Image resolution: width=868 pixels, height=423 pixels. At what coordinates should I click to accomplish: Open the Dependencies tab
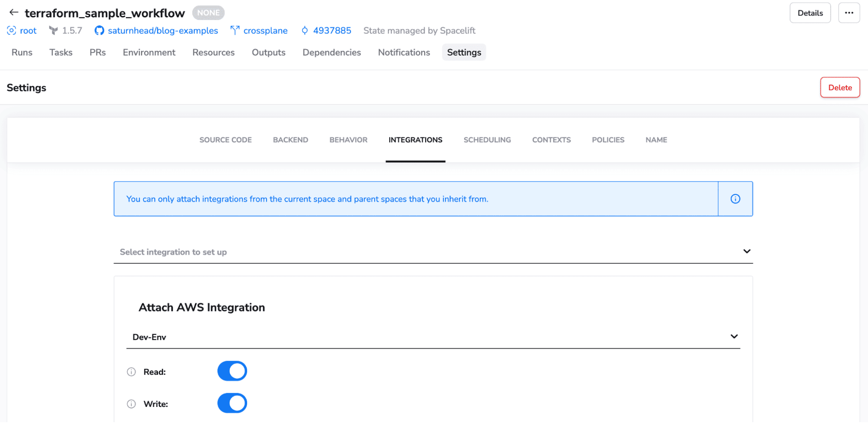(331, 52)
